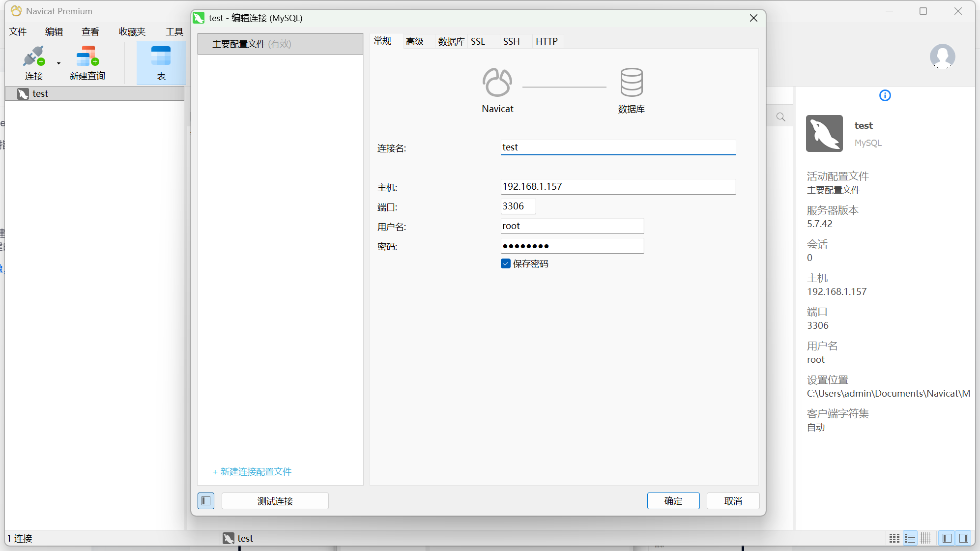Viewport: 980px width, 551px height.
Task: Switch to list view in status bar
Action: pyautogui.click(x=910, y=538)
